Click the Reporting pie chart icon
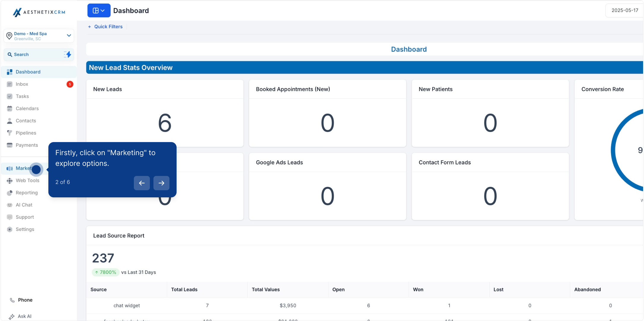644x321 pixels. tap(9, 193)
